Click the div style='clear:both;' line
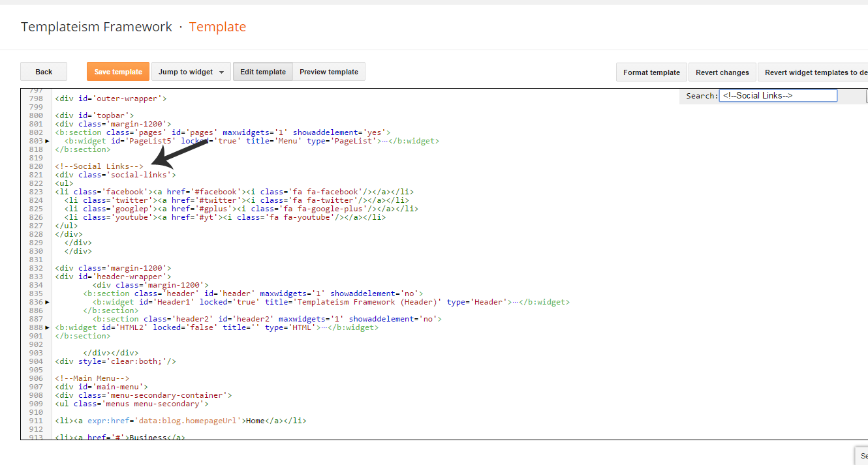This screenshot has height=465, width=868. click(x=116, y=361)
